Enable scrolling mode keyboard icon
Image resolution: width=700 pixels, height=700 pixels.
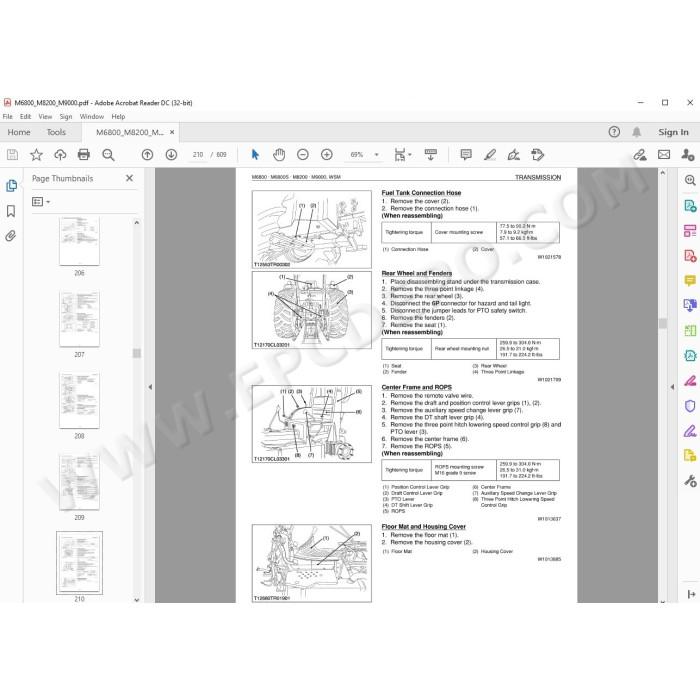431,155
